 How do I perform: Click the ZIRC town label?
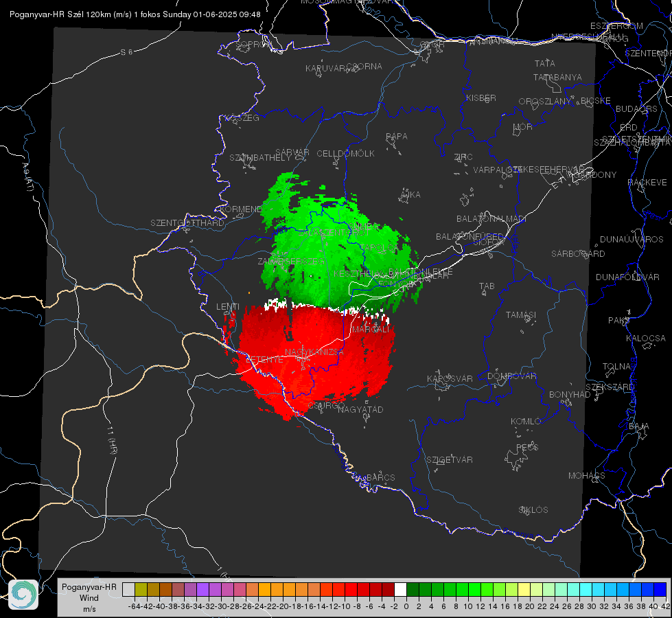click(x=463, y=157)
